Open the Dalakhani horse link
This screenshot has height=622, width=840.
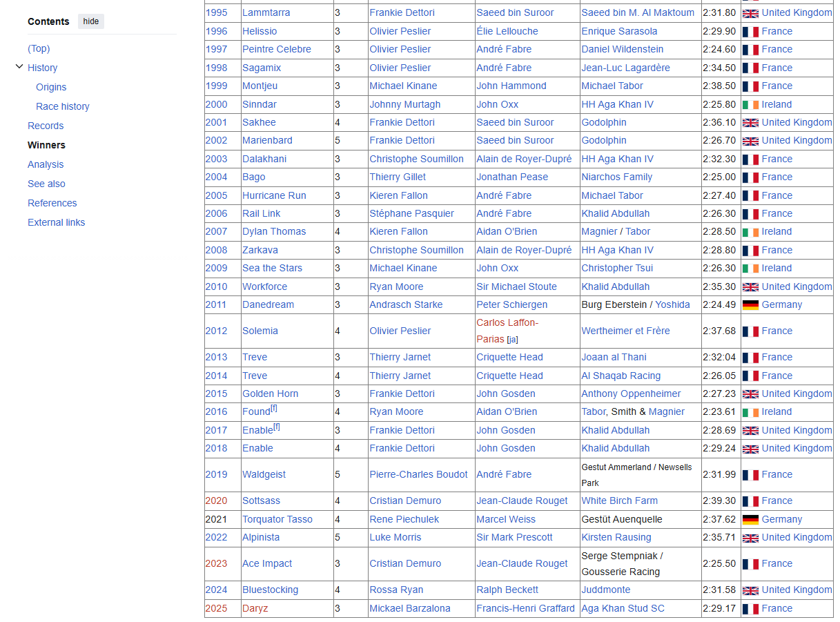264,159
